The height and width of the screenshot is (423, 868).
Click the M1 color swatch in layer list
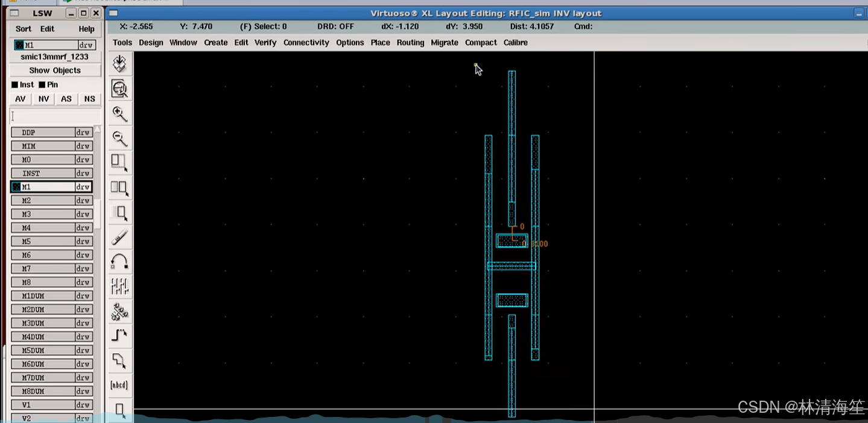pos(16,187)
